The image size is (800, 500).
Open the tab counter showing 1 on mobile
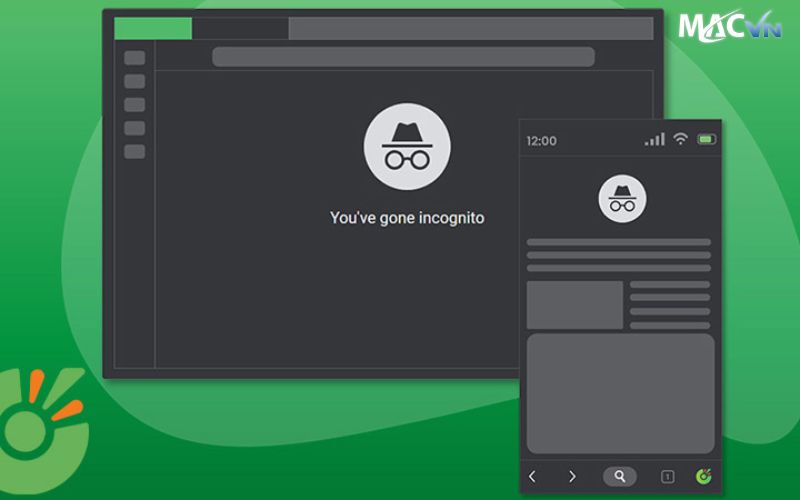pyautogui.click(x=667, y=476)
